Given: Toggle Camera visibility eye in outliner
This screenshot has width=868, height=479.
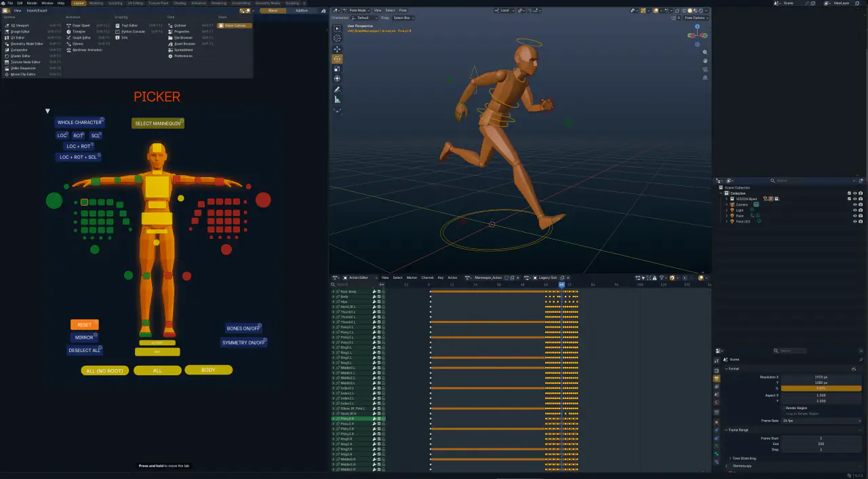Looking at the screenshot, I should pos(854,204).
